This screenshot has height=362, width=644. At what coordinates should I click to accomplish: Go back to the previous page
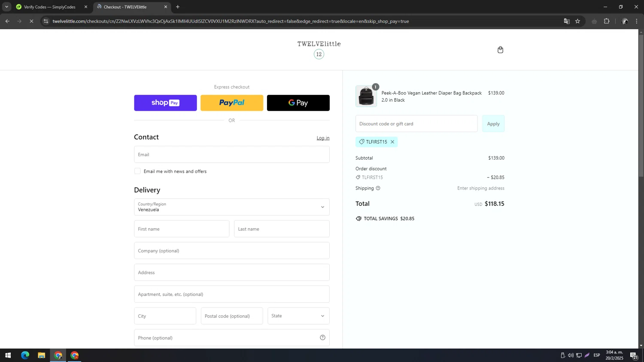7,21
